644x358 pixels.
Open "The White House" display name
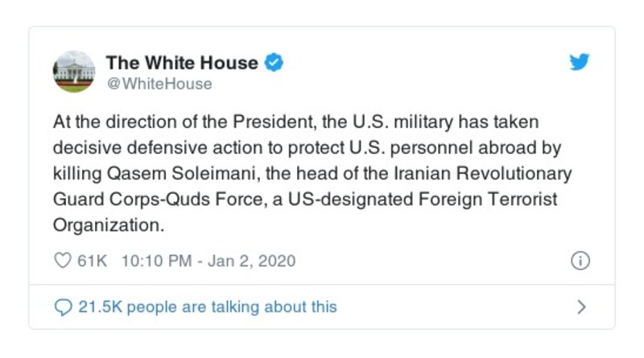(182, 63)
